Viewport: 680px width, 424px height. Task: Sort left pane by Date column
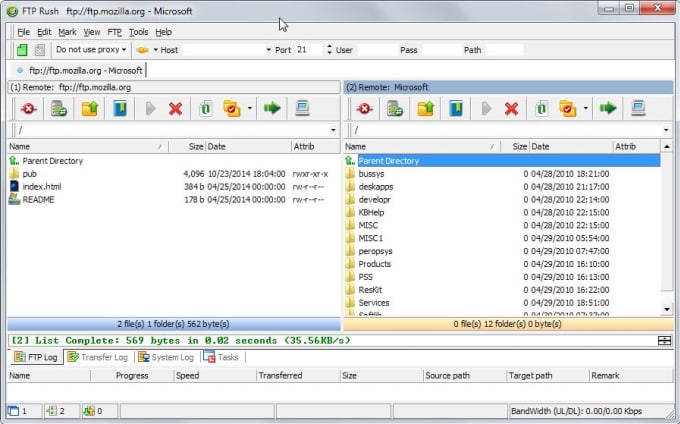[248, 147]
